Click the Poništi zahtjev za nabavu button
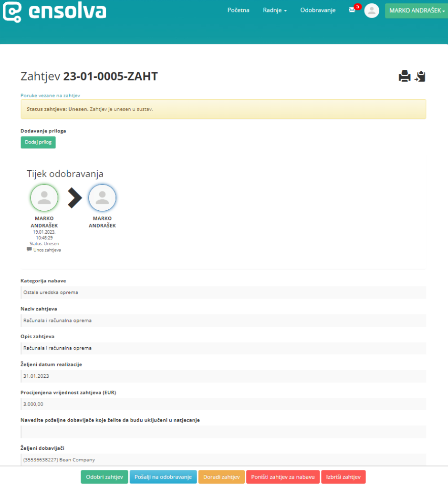 [x=283, y=477]
